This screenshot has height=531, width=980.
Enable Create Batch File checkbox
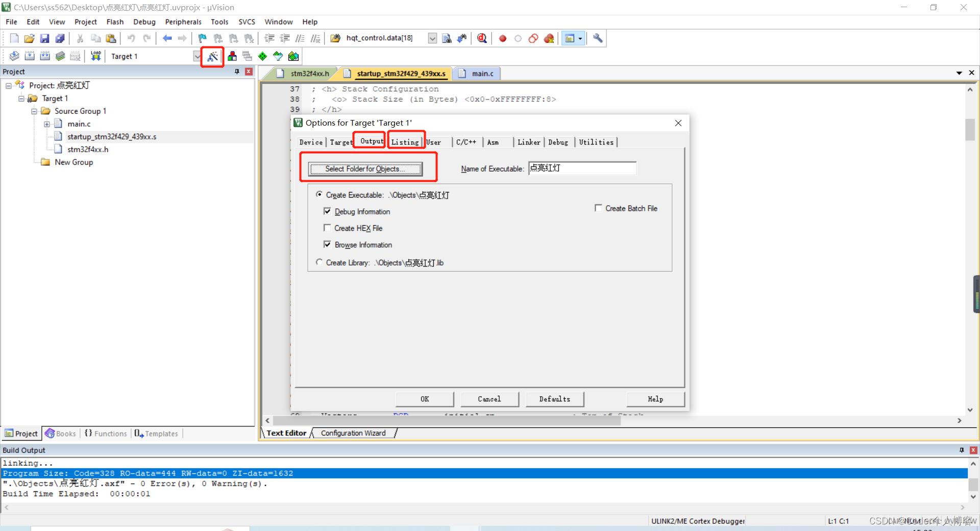point(598,208)
